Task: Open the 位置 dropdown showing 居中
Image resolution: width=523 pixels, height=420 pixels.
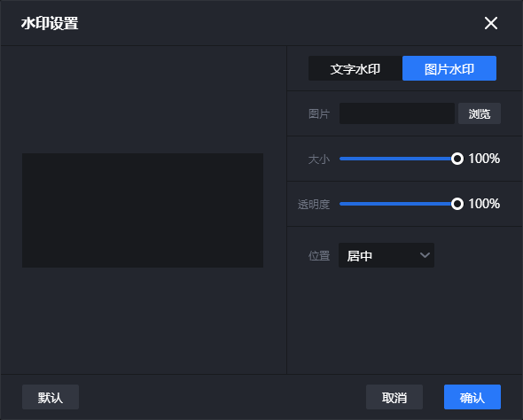Action: click(386, 255)
